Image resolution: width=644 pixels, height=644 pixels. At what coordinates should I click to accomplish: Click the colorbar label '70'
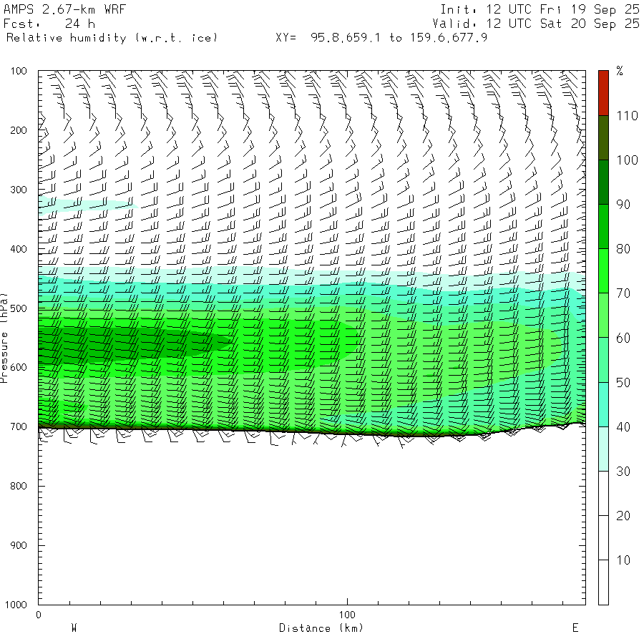[623, 293]
